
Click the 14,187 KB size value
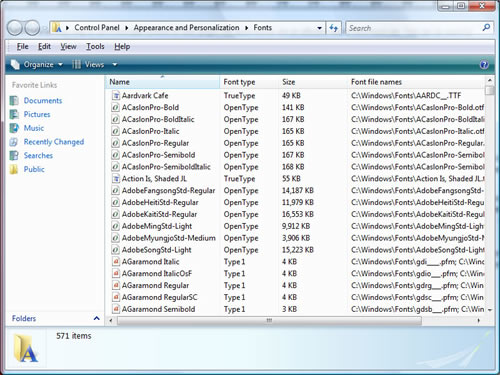[x=298, y=191]
